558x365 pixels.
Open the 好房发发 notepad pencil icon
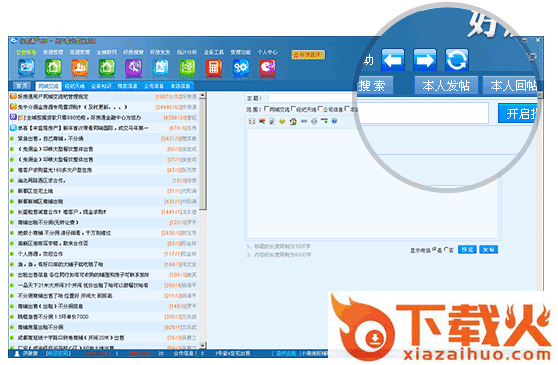coord(160,67)
